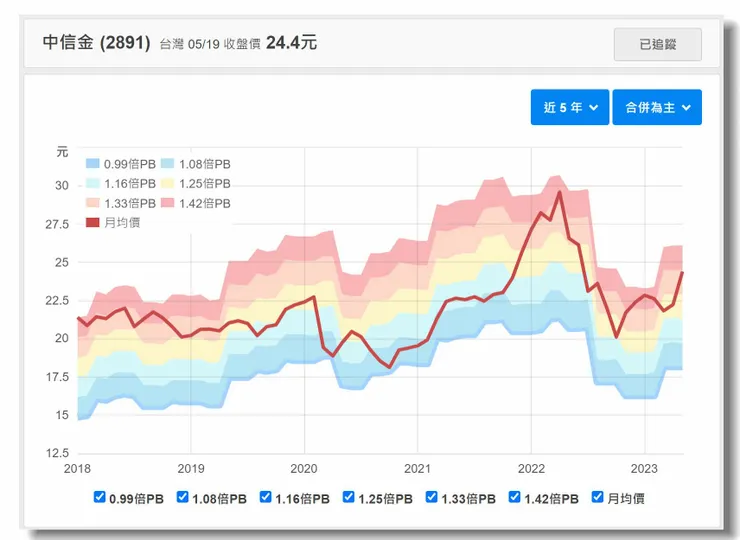Click the 2020 x-axis label
The width and height of the screenshot is (740, 540).
304,469
